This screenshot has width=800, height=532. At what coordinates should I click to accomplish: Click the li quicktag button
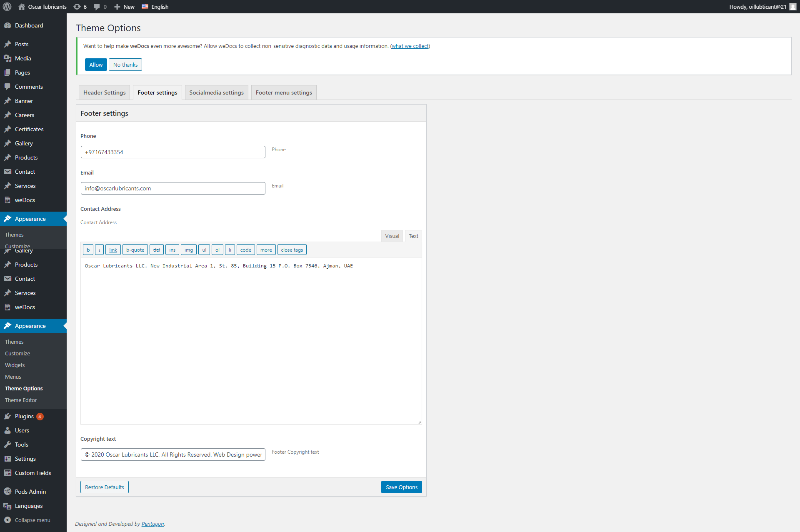point(230,250)
